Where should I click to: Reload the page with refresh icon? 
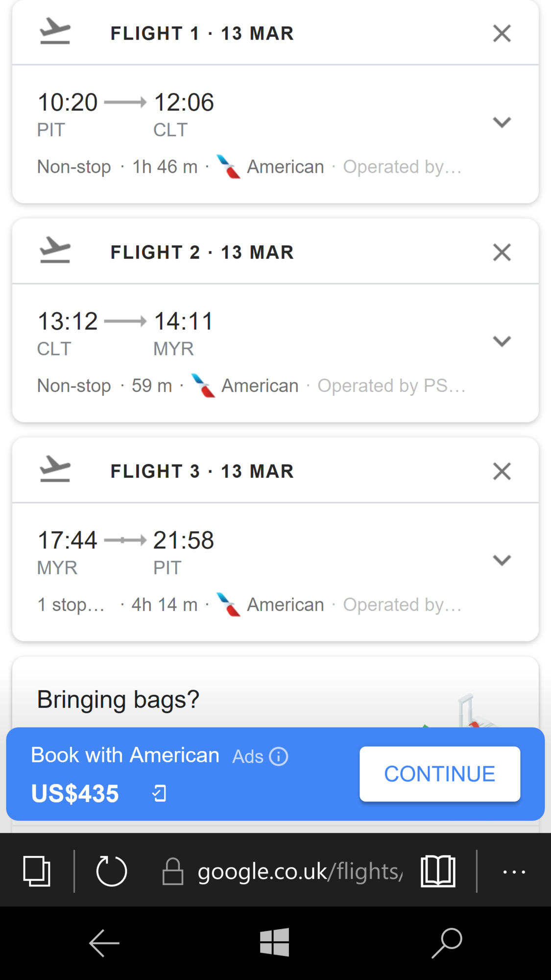tap(112, 871)
